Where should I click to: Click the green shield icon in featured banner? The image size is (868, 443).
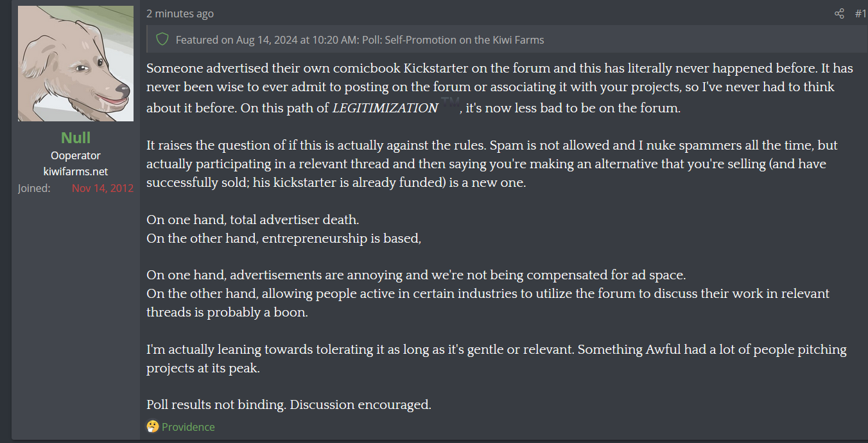click(x=162, y=40)
